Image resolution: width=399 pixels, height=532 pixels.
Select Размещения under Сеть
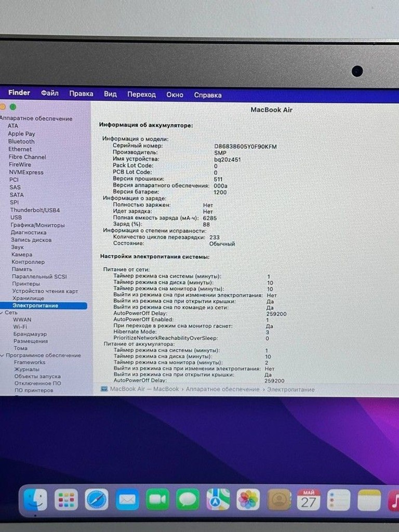click(x=31, y=341)
